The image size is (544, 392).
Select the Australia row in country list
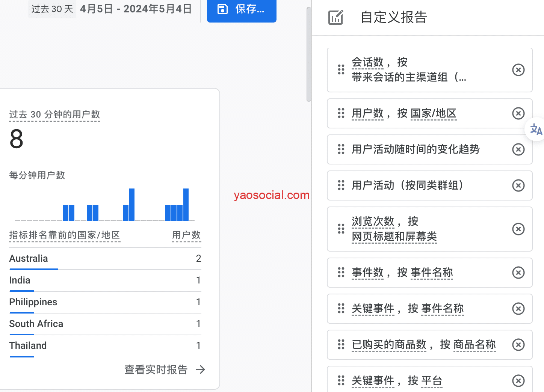click(105, 259)
